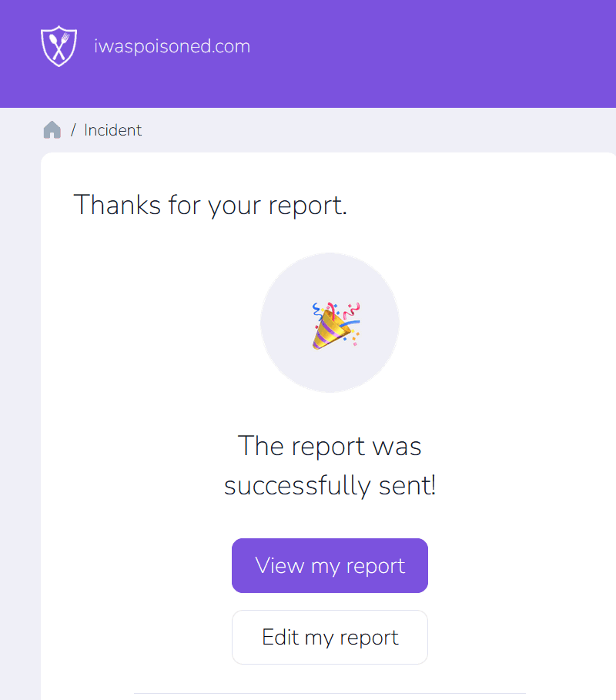Click the 'The report was' text line

[x=330, y=446]
